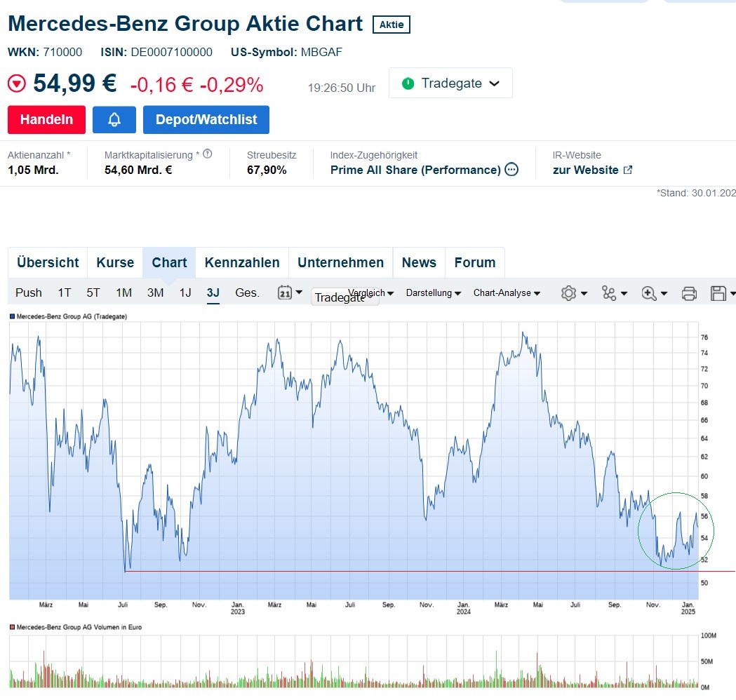Enable Push real-time chart updates
This screenshot has height=700, width=736.
coord(28,292)
